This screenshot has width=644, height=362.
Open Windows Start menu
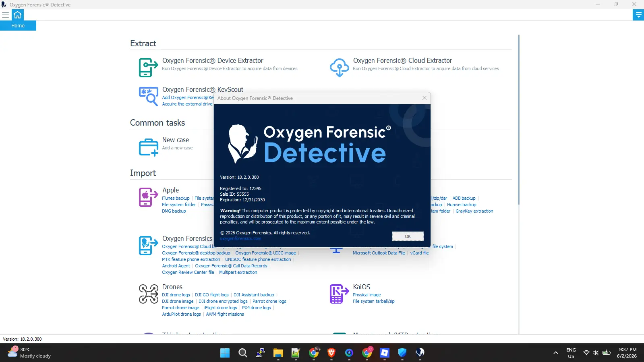225,353
